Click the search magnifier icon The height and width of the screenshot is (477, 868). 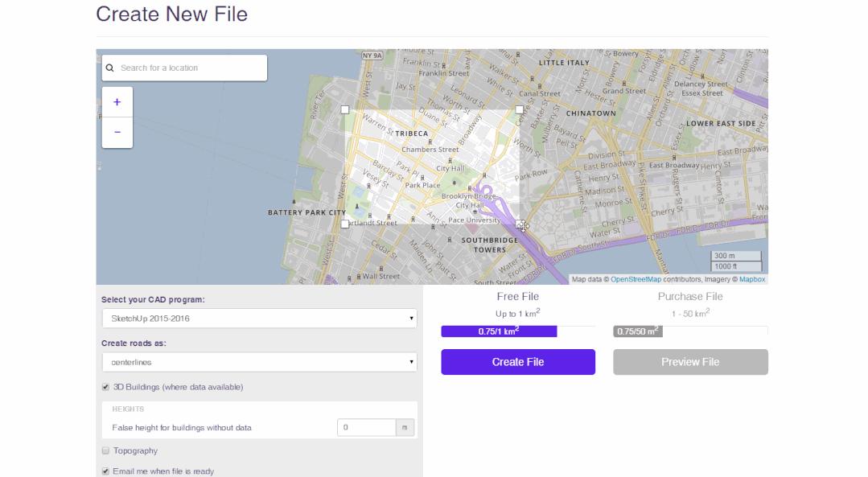(x=110, y=68)
